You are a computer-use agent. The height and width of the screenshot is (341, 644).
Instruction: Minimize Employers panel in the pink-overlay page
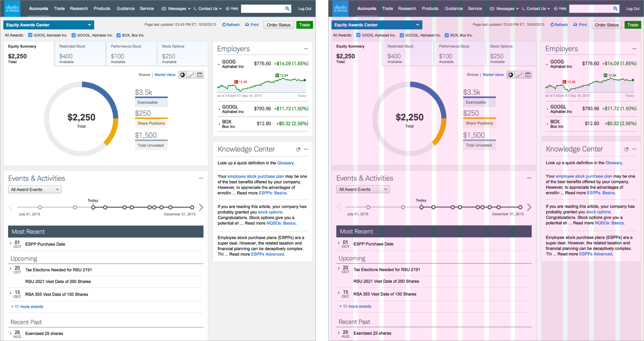click(x=634, y=49)
